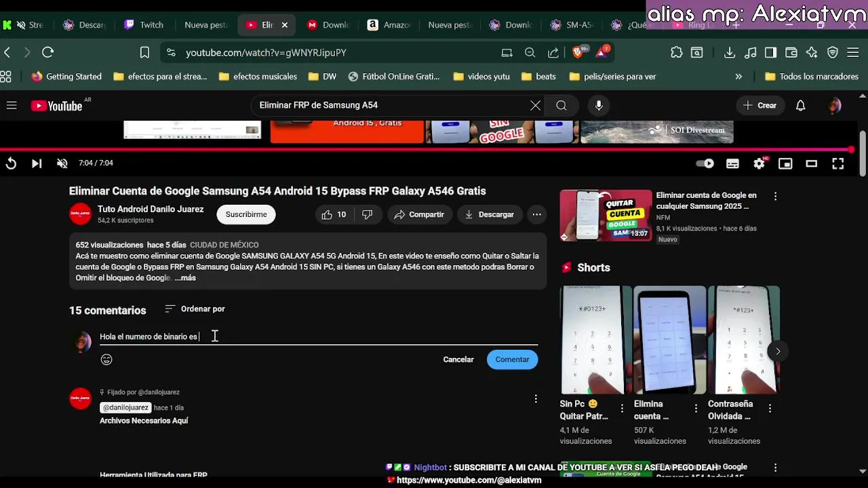Click Compartir share button
Screen dimensions: 868x488
point(419,214)
